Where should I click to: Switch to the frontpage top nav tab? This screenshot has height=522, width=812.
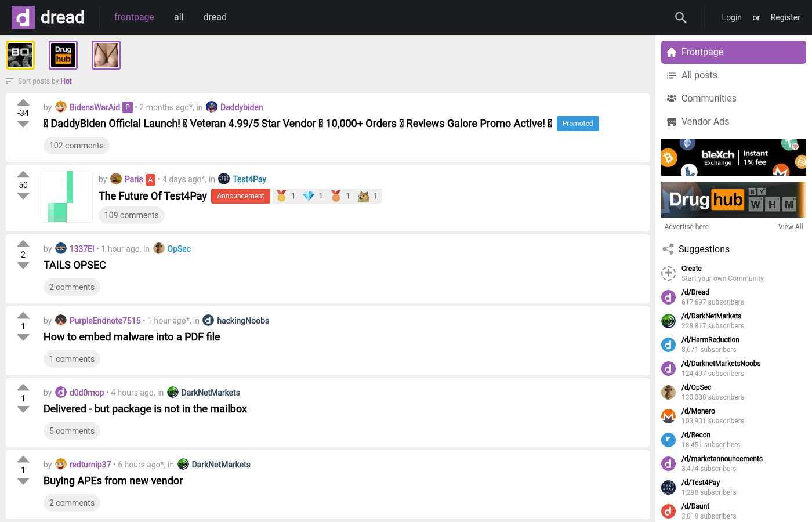click(134, 17)
